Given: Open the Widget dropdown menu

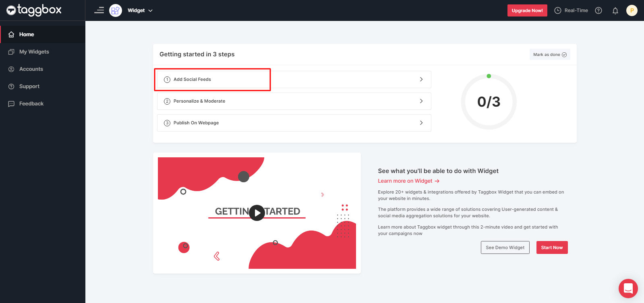Looking at the screenshot, I should coord(140,10).
